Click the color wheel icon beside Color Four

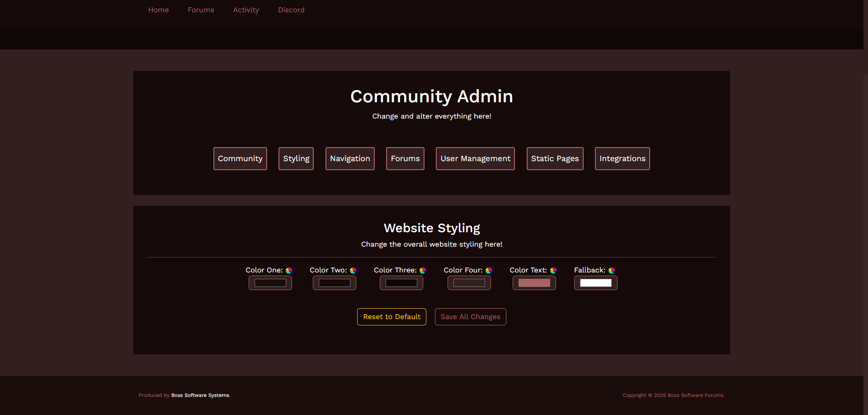tap(489, 271)
